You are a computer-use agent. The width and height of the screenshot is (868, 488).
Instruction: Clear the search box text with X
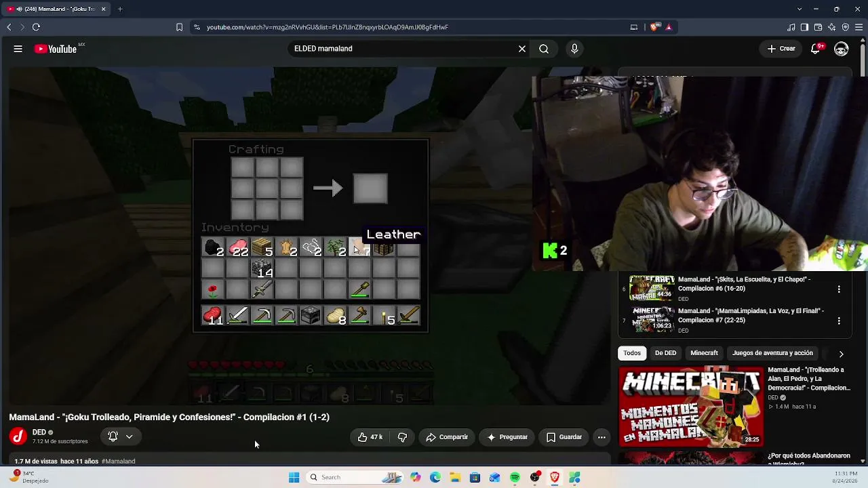click(522, 49)
